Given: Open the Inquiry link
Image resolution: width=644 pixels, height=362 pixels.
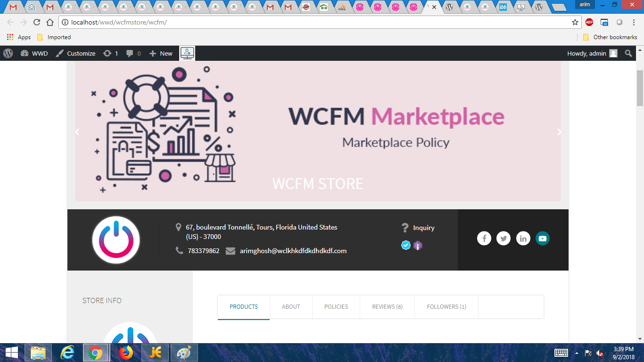Looking at the screenshot, I should [424, 228].
